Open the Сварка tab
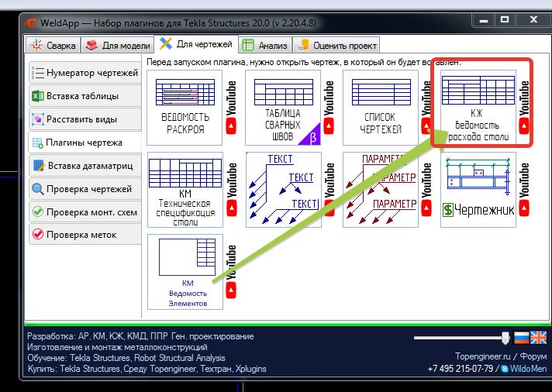This screenshot has width=552, height=392. point(53,46)
